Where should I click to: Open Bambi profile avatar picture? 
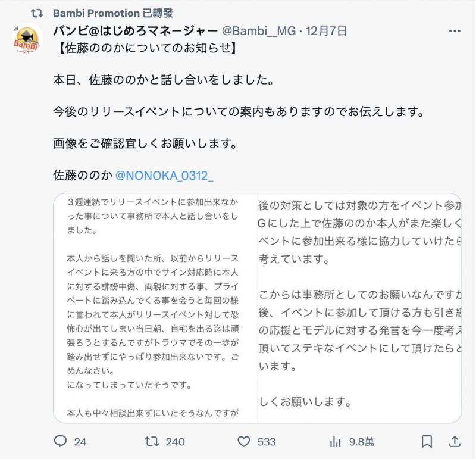[x=28, y=40]
